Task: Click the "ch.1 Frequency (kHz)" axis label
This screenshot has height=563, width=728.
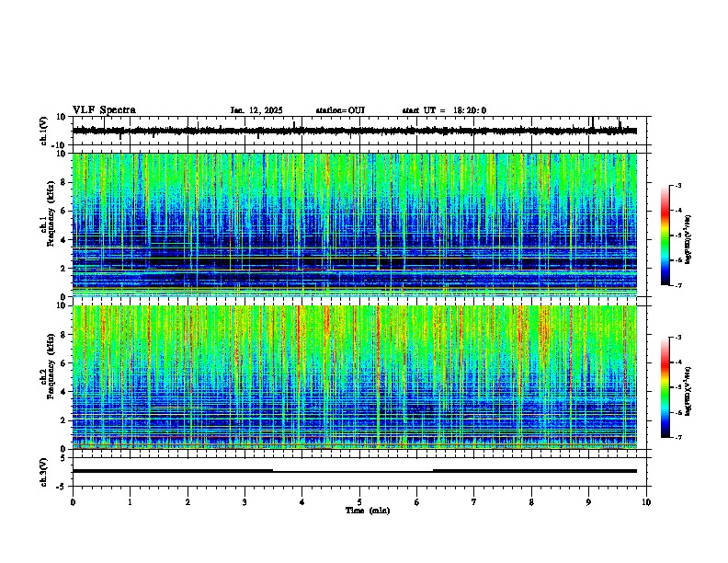Action: pos(50,213)
